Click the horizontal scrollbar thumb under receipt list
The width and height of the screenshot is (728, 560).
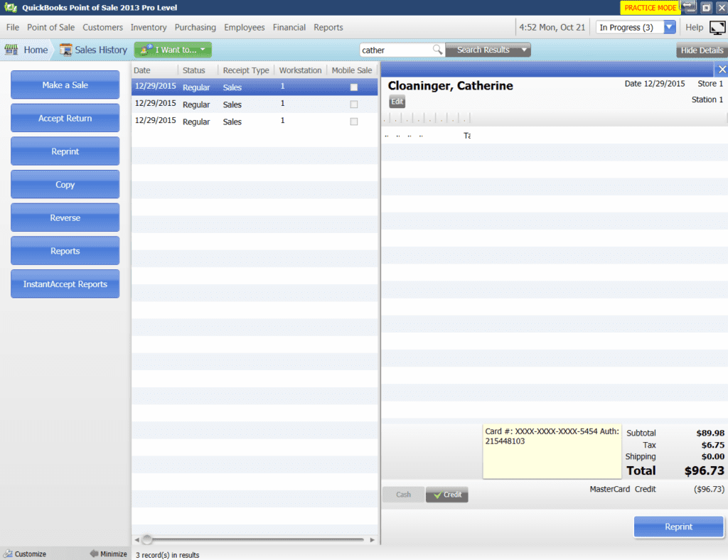146,539
